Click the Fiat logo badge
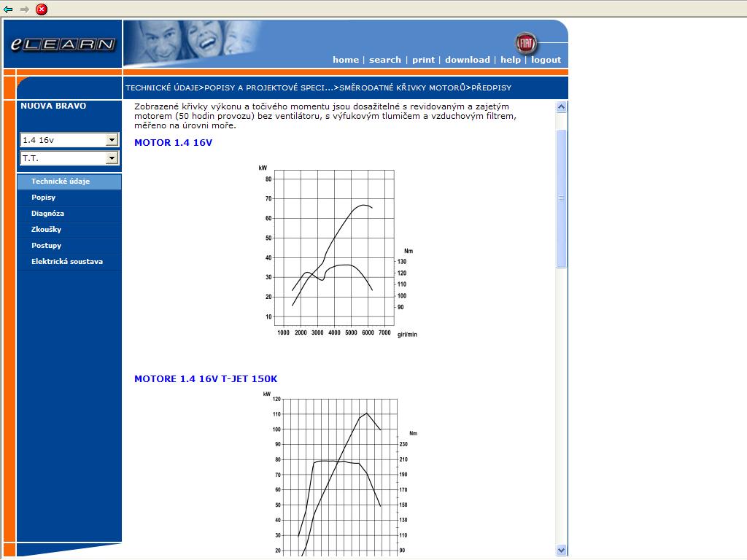Viewport: 747px width, 560px height. point(525,43)
